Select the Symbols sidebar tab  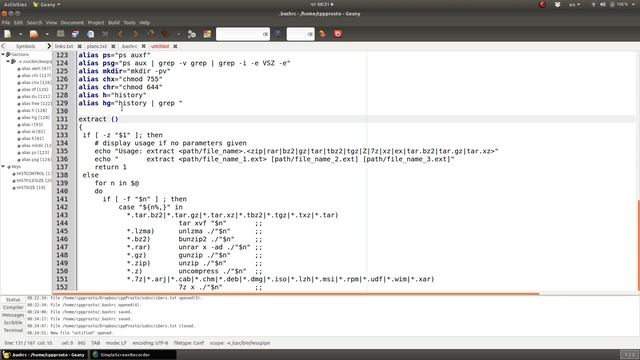(26, 47)
